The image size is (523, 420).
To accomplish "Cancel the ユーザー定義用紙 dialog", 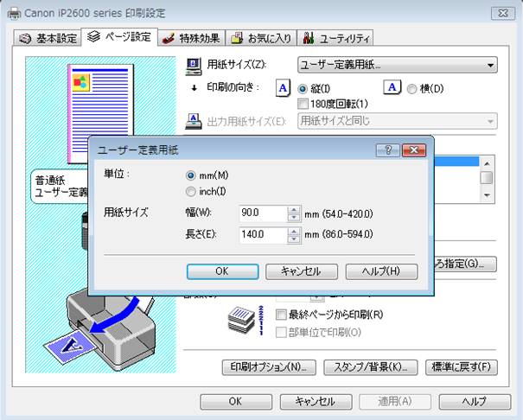I will click(302, 271).
